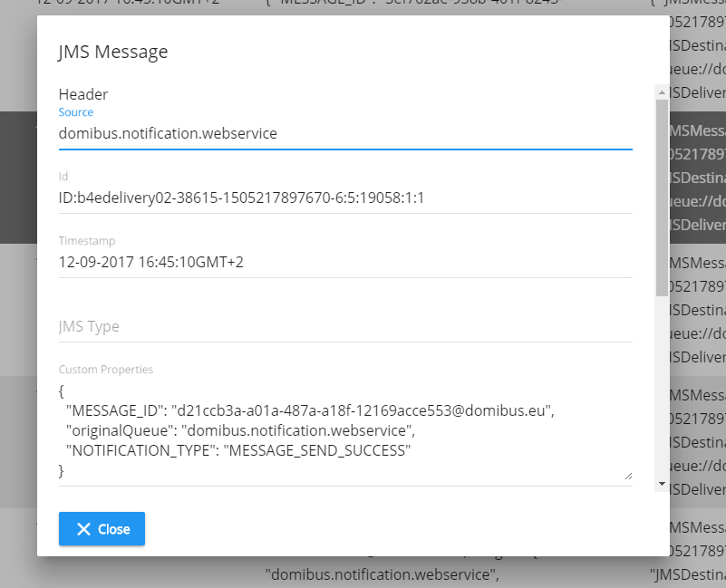Click background domibus.notification.webservice text below dialog
The image size is (726, 588).
382,574
